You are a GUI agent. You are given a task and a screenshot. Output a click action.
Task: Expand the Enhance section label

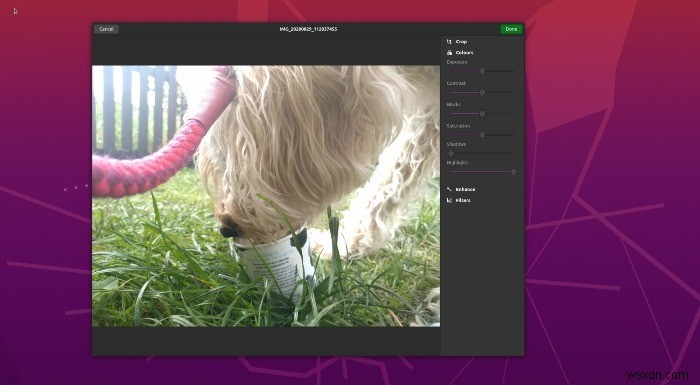pos(465,189)
